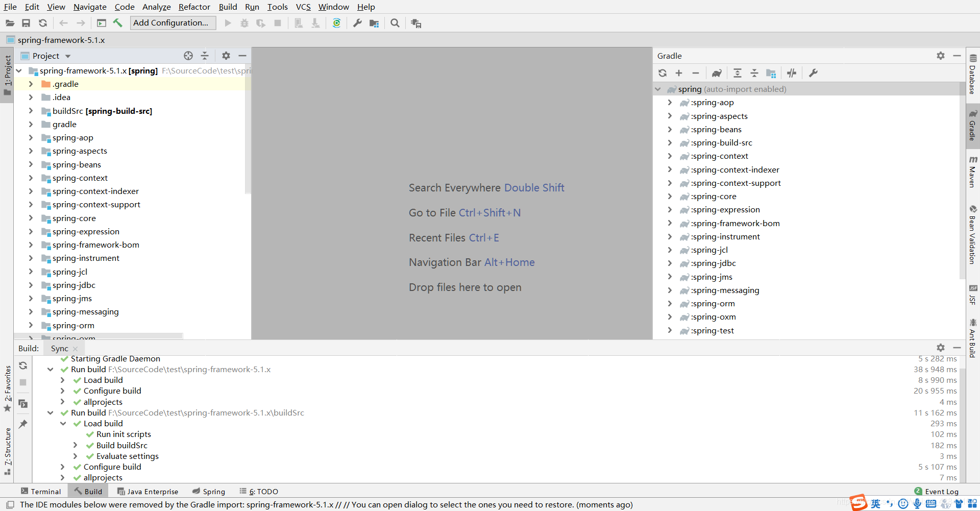980x511 pixels.
Task: Expand the spring-aop folder in Project tree
Action: [31, 137]
